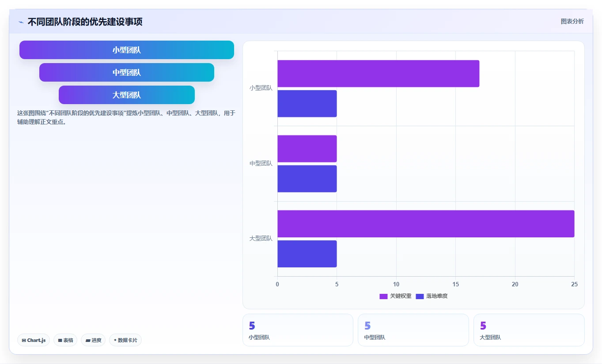Click the 小型团队 y-axis label

point(261,88)
